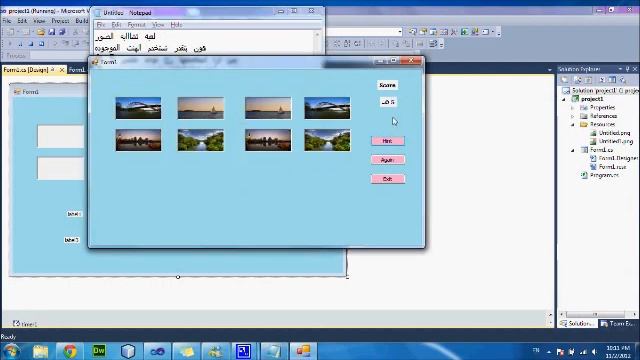Viewport: 640px width, 360px height.
Task: Open Windows Explorer from taskbar
Action: [x=40, y=351]
